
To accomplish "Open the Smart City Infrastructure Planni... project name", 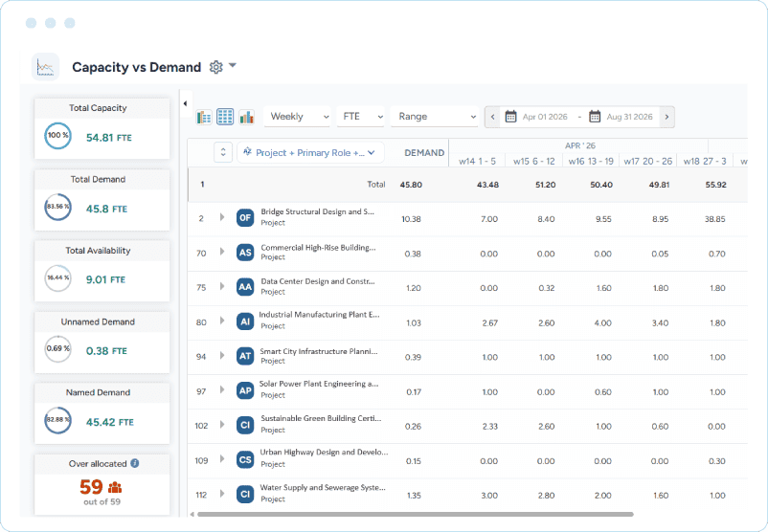I will pos(319,351).
